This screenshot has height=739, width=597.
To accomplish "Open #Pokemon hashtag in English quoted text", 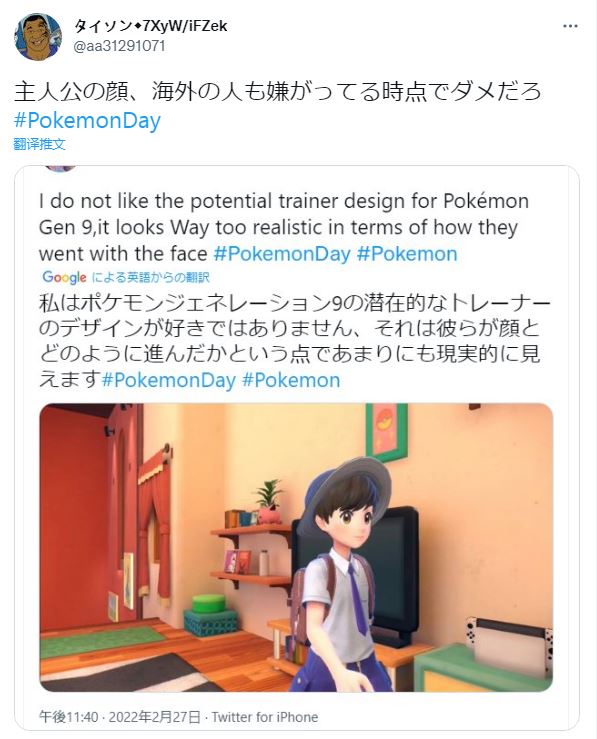I will [x=407, y=254].
